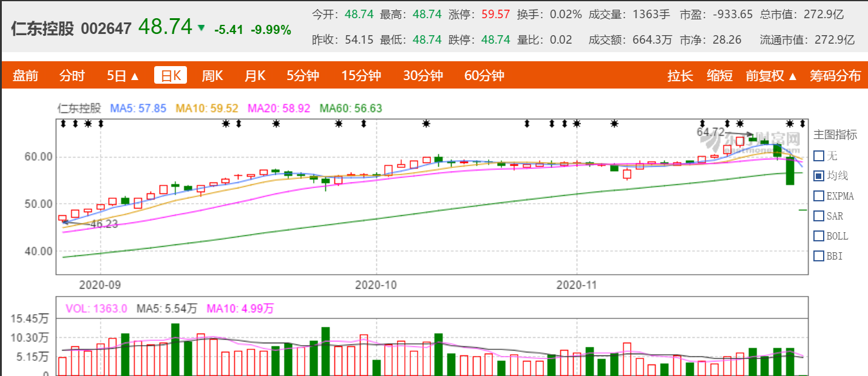Enable the EXPMA indicator checkbox
Screen dimensions: 868x376
pyautogui.click(x=819, y=195)
